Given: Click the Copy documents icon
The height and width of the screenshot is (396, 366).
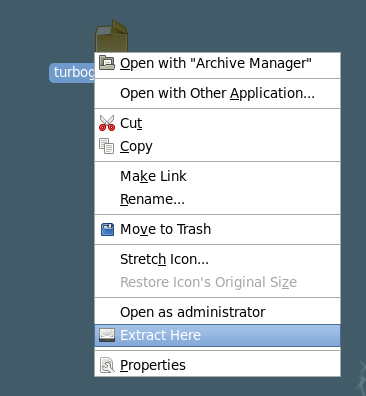Looking at the screenshot, I should tap(107, 146).
